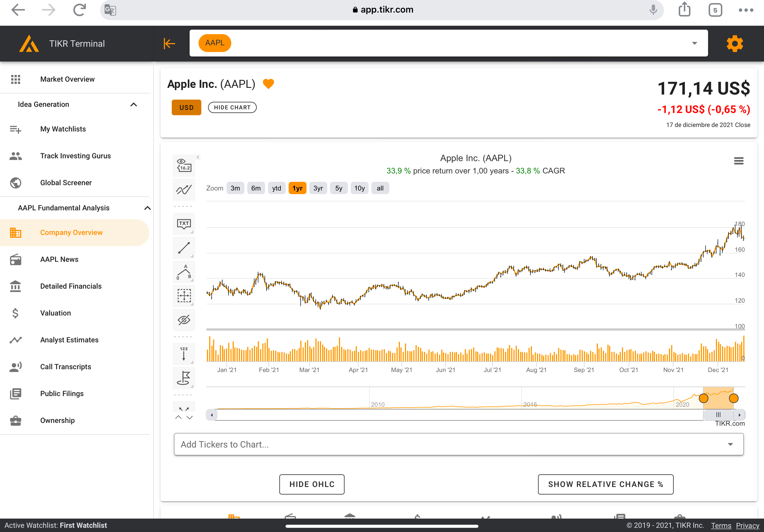Reload the page with refresh icon
The width and height of the screenshot is (764, 532).
click(x=79, y=10)
